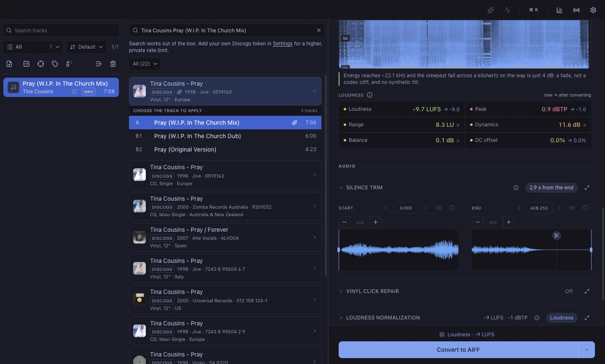Zoom in the END waveform window
This screenshot has height=364, width=605.
click(x=508, y=222)
